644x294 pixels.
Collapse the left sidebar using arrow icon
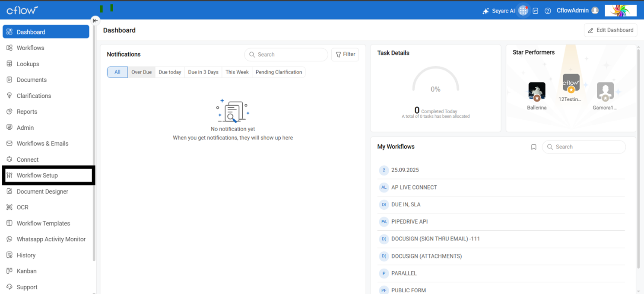95,20
